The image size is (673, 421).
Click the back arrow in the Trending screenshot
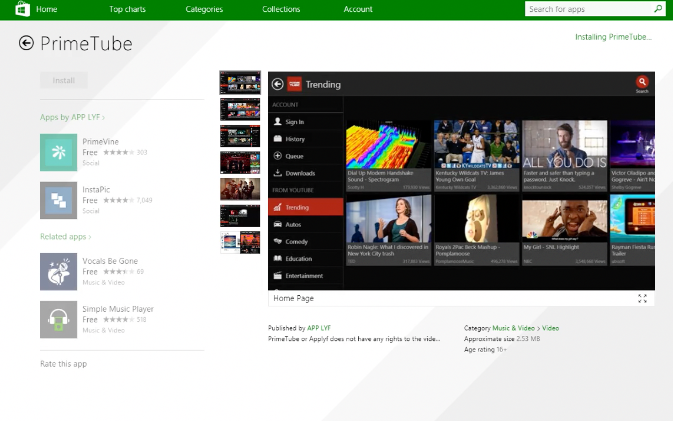[278, 84]
